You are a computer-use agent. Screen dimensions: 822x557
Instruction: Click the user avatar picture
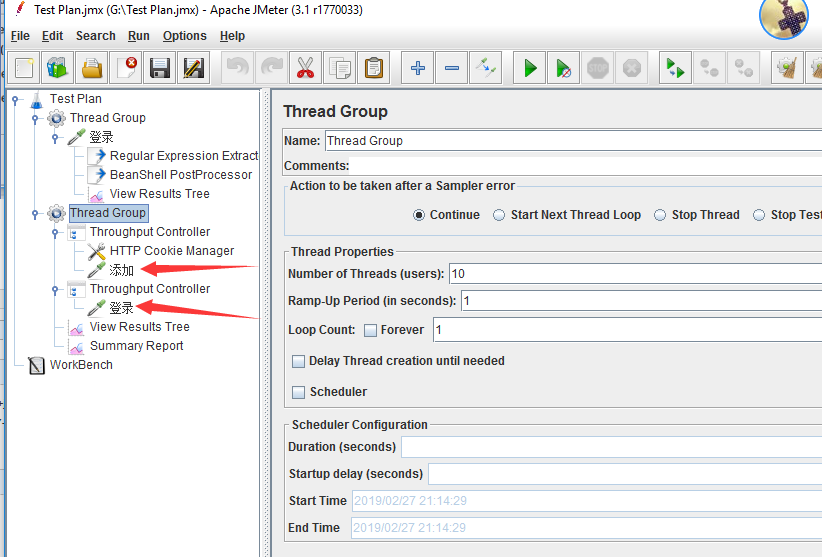click(784, 17)
